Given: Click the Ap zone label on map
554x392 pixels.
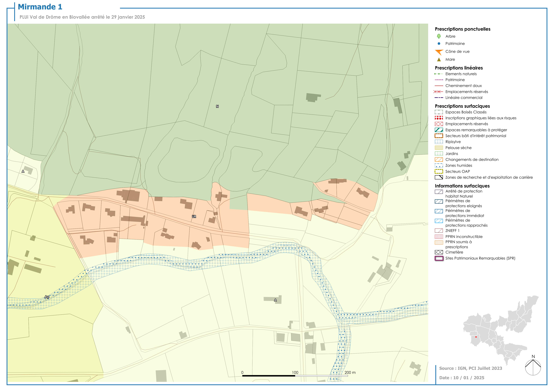Looking at the screenshot, I should click(x=47, y=297).
